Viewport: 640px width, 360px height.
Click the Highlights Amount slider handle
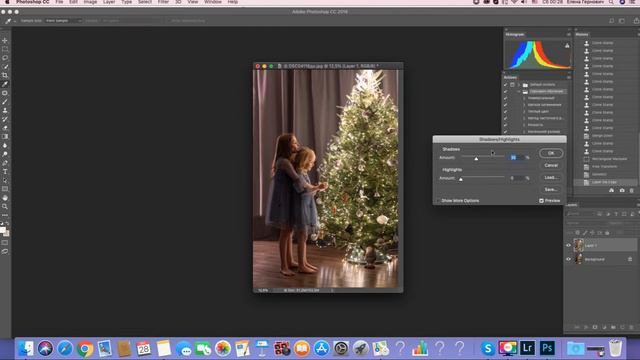(461, 179)
